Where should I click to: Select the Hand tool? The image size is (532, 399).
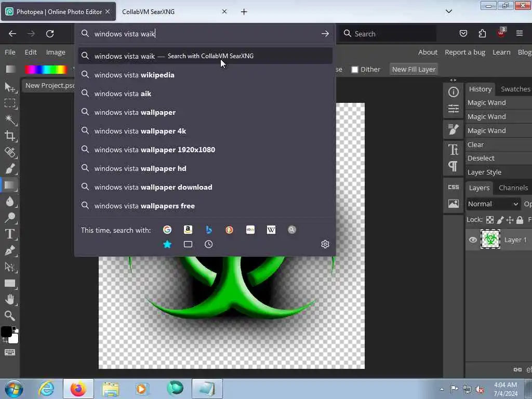coord(10,300)
